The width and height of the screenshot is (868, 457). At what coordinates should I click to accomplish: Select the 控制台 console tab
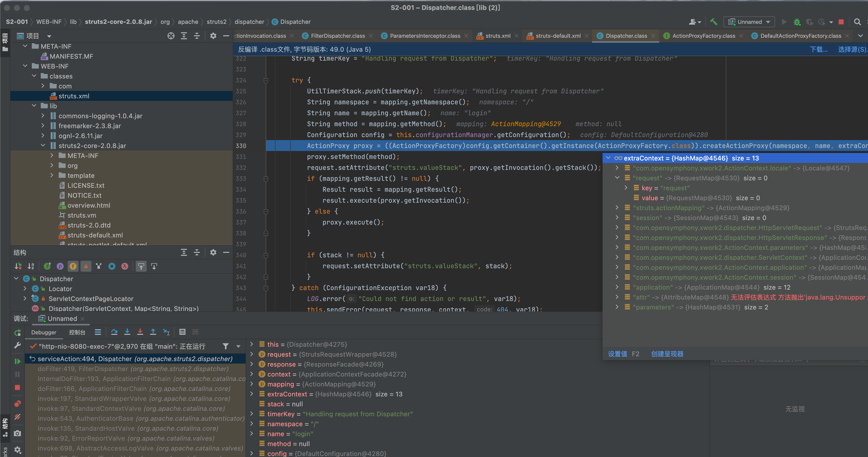[x=77, y=333]
